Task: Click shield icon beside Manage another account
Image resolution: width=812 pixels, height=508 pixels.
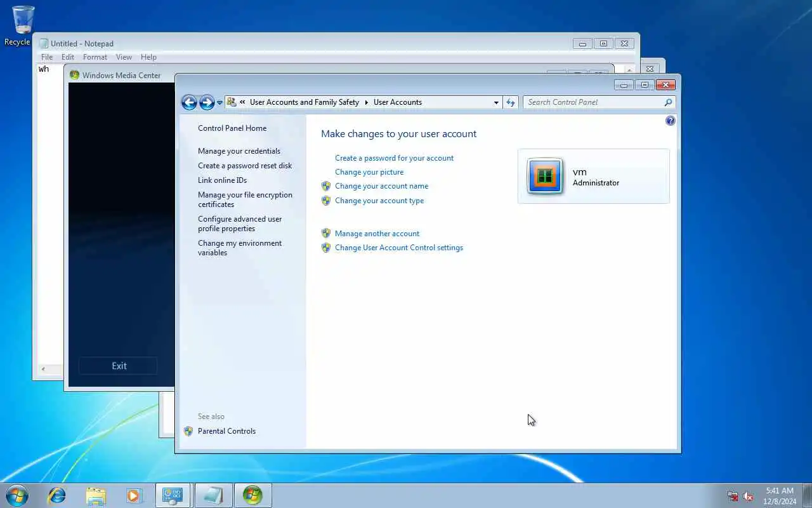Action: 326,234
